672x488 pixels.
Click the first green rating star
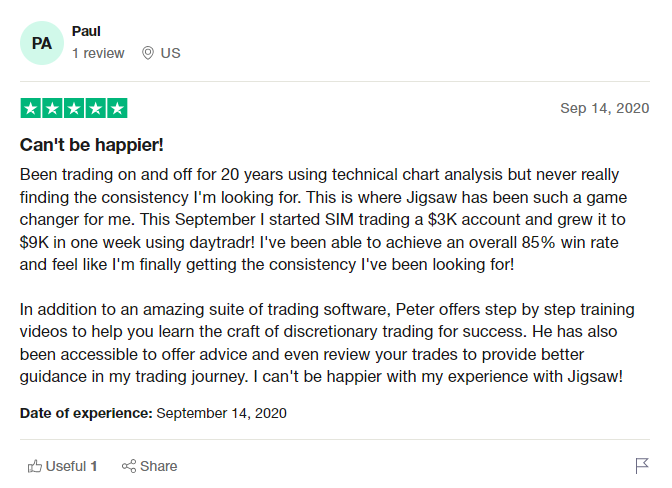click(31, 108)
